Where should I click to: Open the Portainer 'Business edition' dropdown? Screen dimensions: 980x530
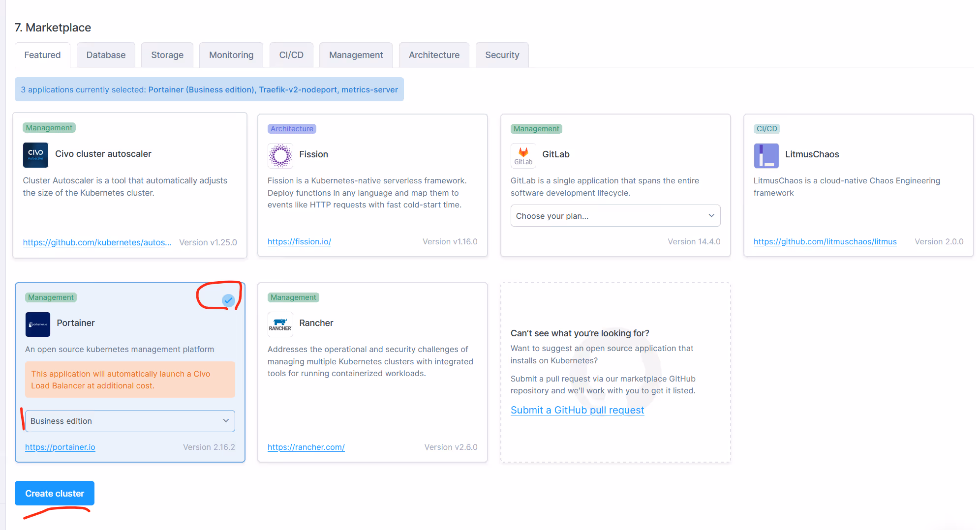point(130,421)
